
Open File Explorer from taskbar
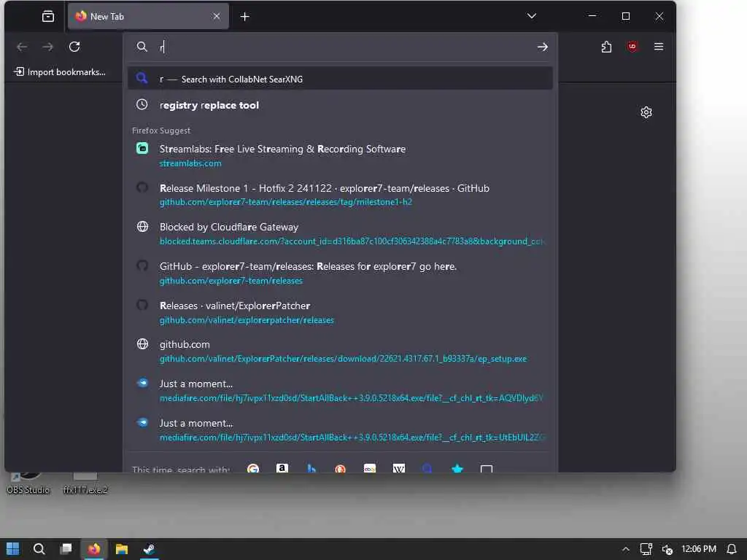(122, 549)
